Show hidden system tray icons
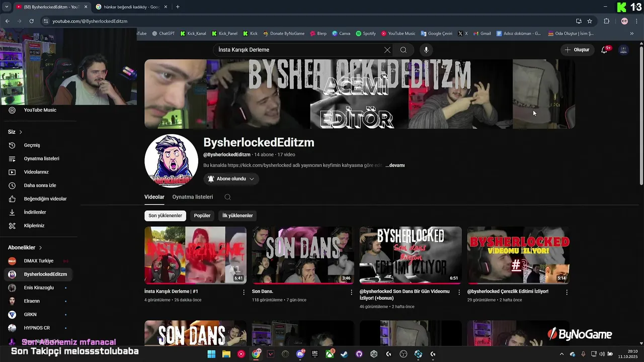The height and width of the screenshot is (362, 644). [x=561, y=354]
